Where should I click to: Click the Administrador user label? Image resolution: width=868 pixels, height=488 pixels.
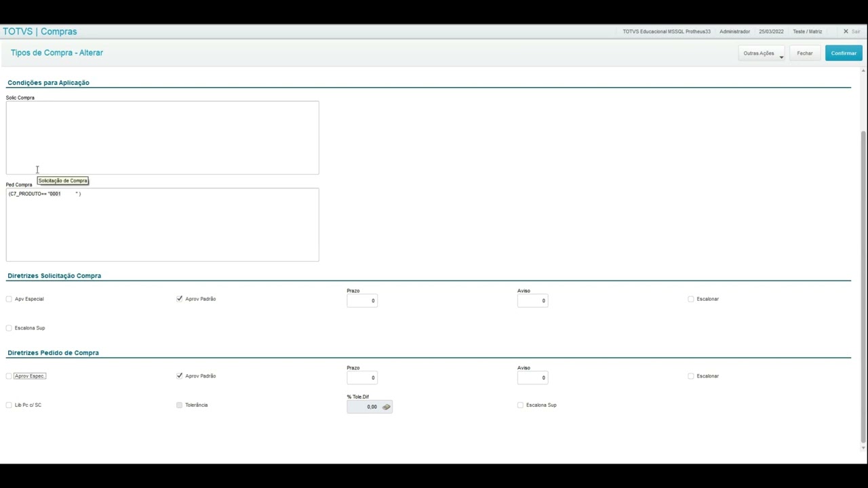pos(734,32)
